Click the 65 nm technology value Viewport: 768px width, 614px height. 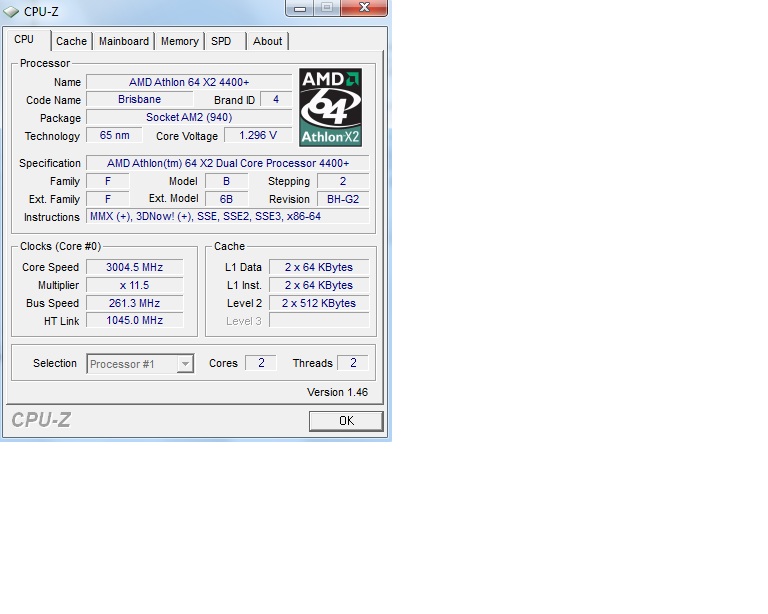(115, 136)
